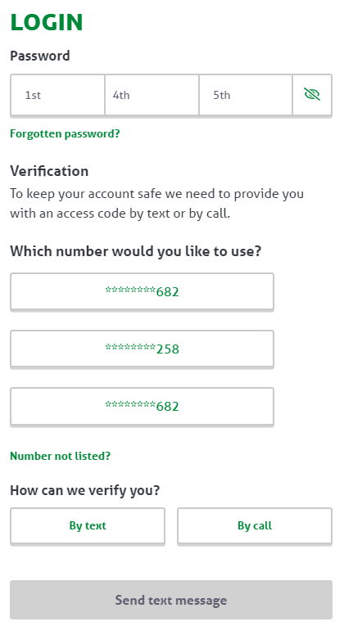344x644 pixels.
Task: Open the Forgotten password? link
Action: coord(65,133)
